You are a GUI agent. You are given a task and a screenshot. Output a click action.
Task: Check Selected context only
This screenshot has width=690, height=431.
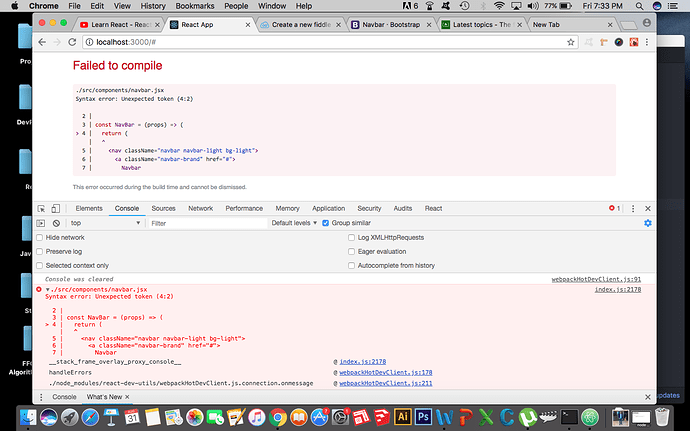40,266
